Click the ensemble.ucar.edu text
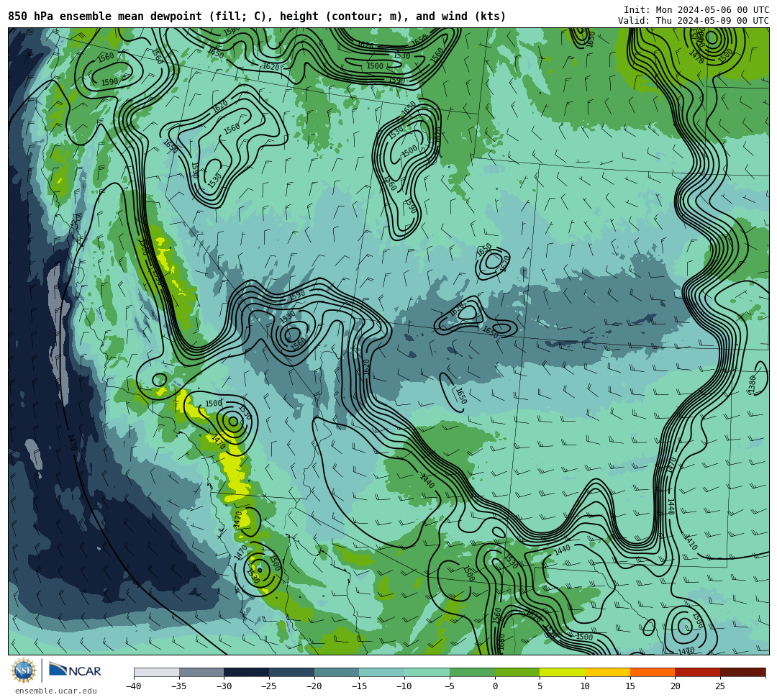The image size is (777, 700). coord(56,691)
